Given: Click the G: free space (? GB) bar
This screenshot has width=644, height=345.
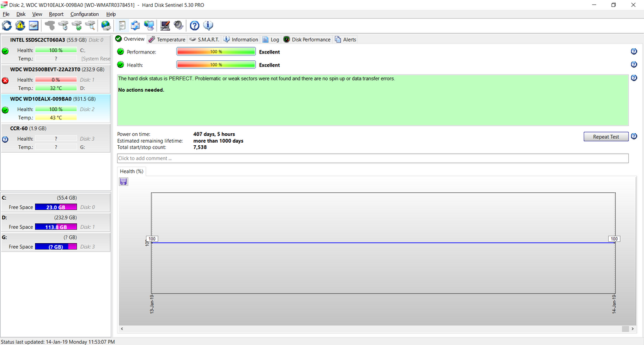Looking at the screenshot, I should pyautogui.click(x=56, y=246).
